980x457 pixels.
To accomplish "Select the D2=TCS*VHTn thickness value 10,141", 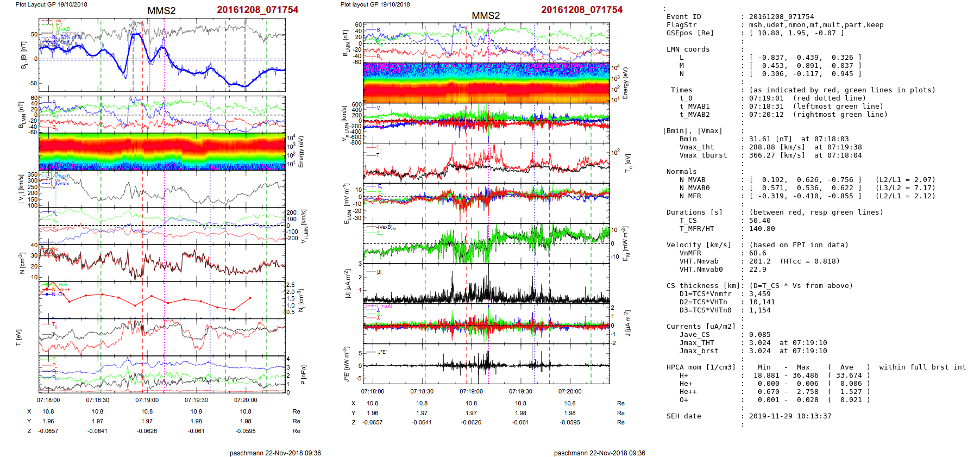I will pyautogui.click(x=762, y=302).
